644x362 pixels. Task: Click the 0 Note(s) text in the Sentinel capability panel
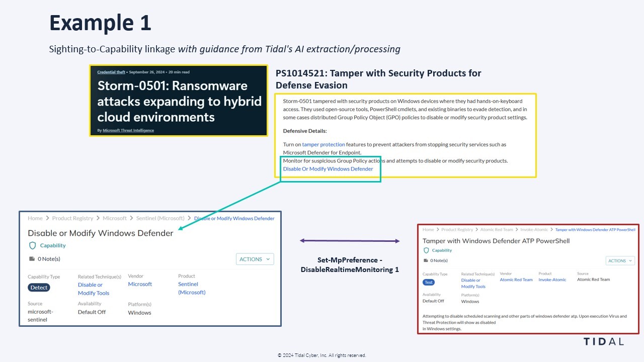49,259
